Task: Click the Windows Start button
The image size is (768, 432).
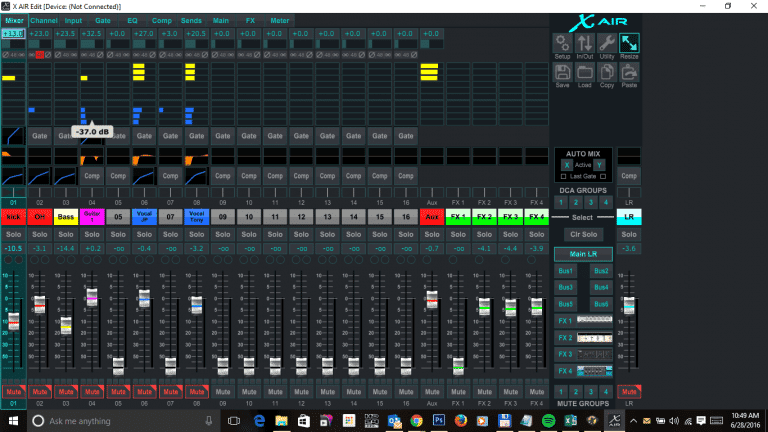Action: click(x=13, y=421)
